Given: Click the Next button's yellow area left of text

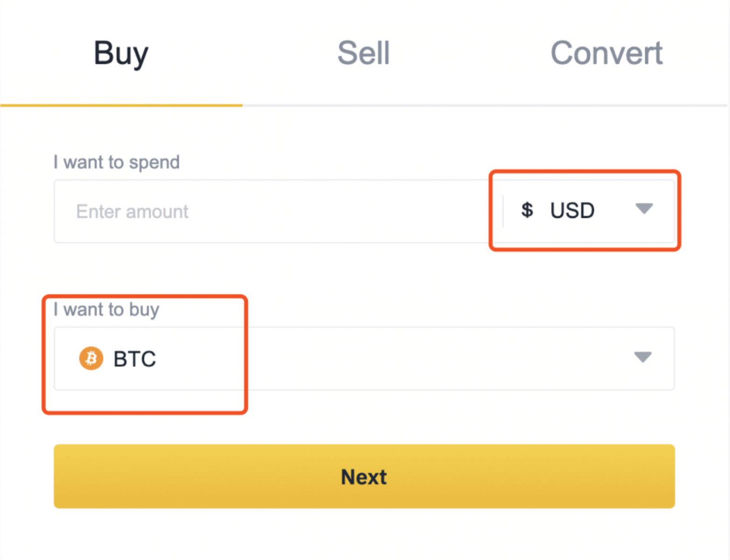Looking at the screenshot, I should coord(187,476).
